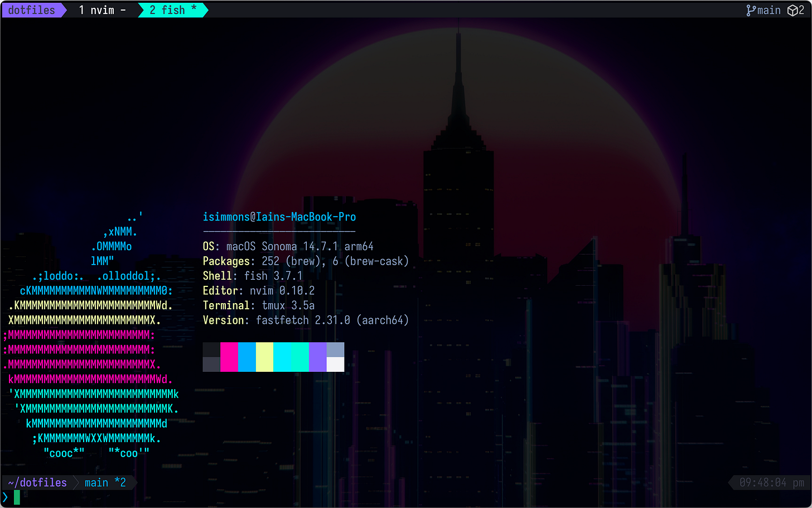
Task: Click the white swatch in the palette
Action: click(x=335, y=365)
